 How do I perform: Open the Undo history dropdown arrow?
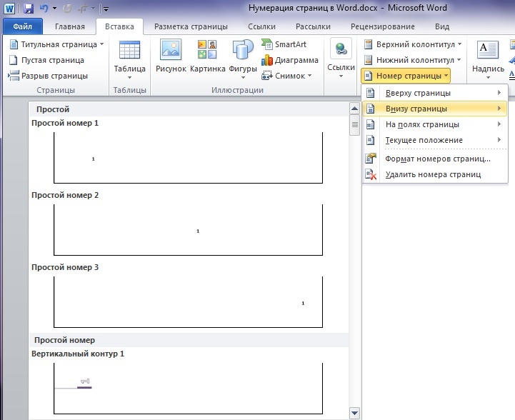(x=54, y=9)
